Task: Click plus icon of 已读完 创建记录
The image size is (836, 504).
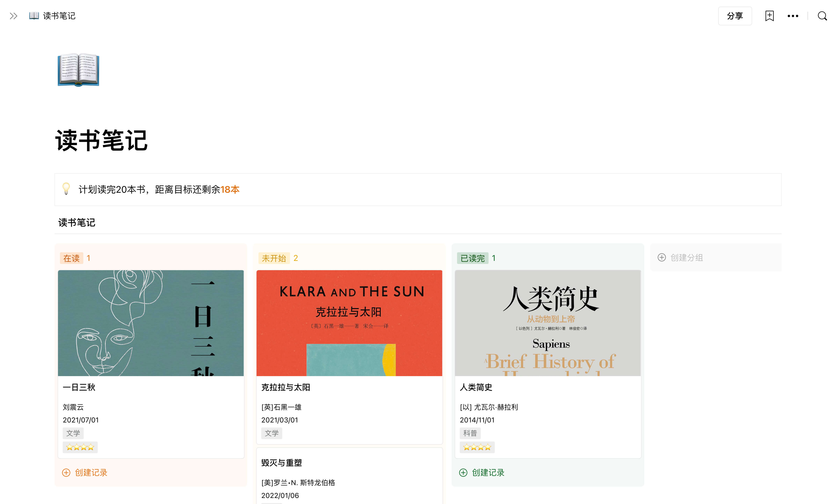Action: (463, 472)
